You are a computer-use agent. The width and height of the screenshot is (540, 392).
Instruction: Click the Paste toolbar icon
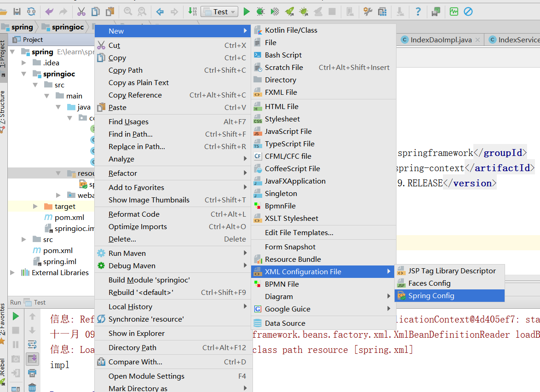coord(110,12)
